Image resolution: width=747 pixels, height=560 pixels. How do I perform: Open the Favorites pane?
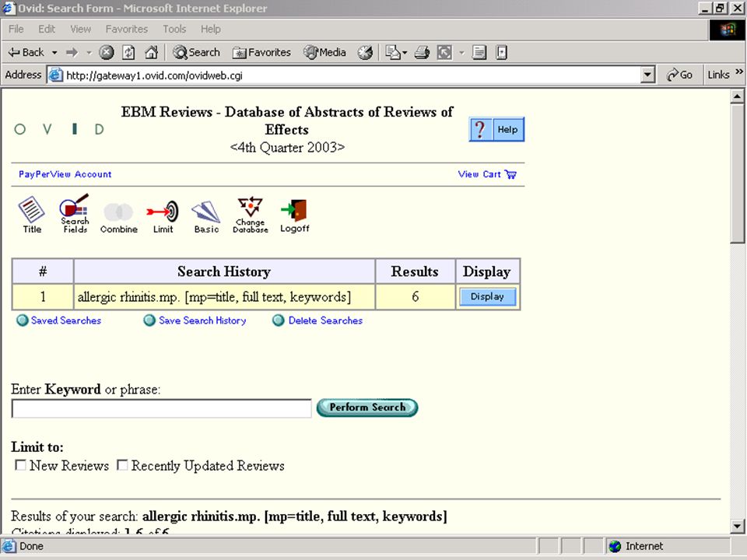pyautogui.click(x=261, y=52)
